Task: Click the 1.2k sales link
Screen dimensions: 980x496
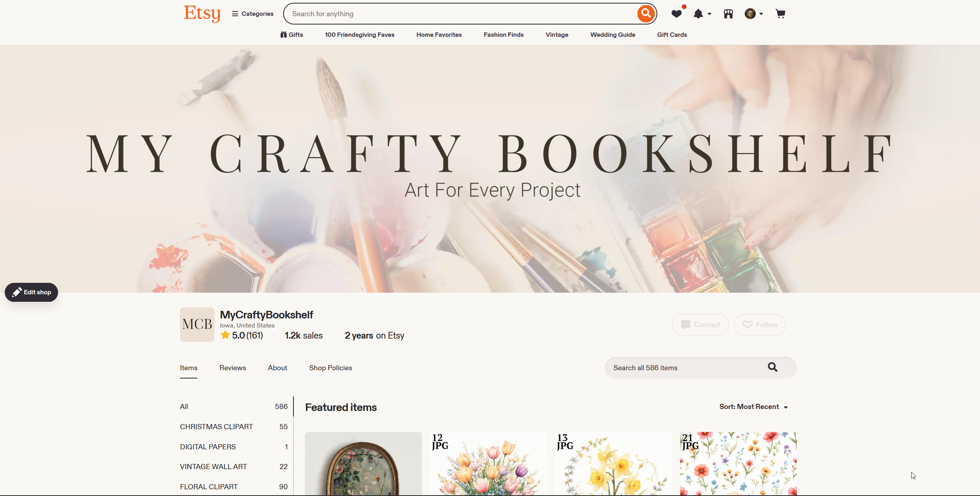Action: (x=304, y=335)
